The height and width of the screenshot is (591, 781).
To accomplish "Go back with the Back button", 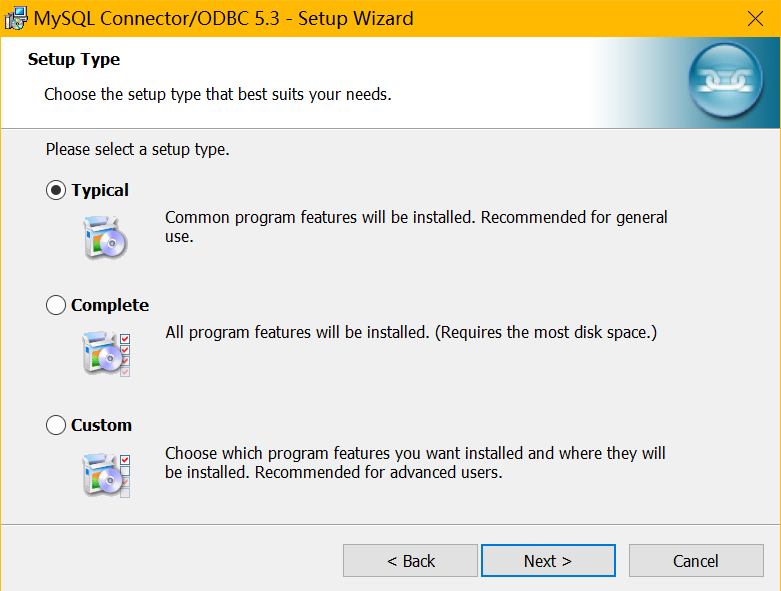I will pyautogui.click(x=410, y=561).
